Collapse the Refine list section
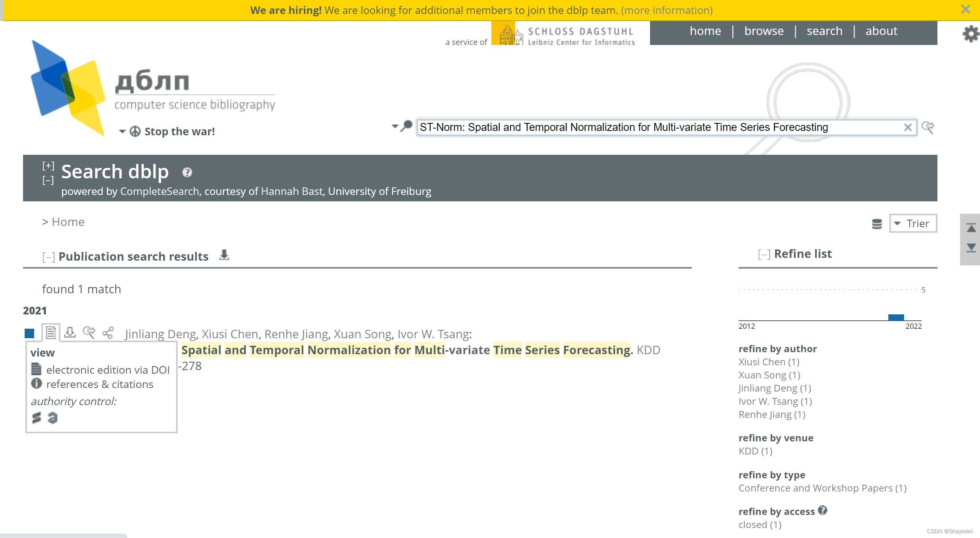The width and height of the screenshot is (980, 538). click(x=764, y=254)
